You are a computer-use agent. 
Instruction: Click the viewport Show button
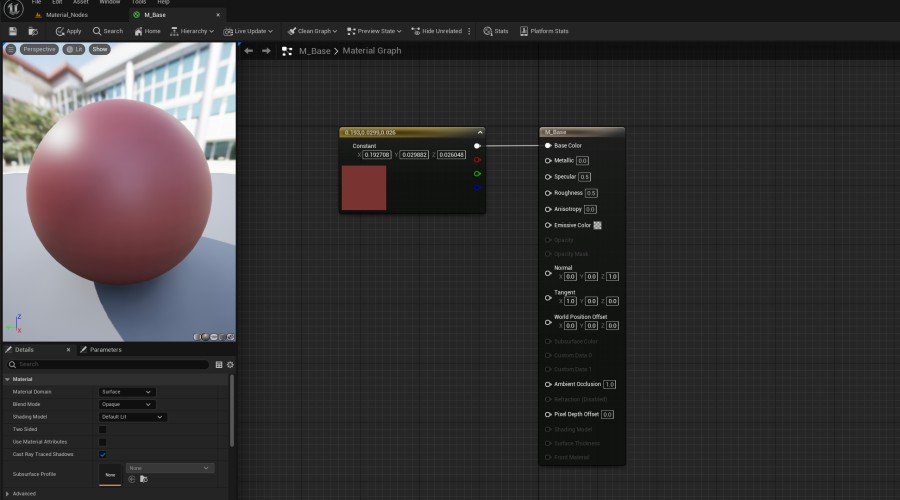[x=100, y=49]
